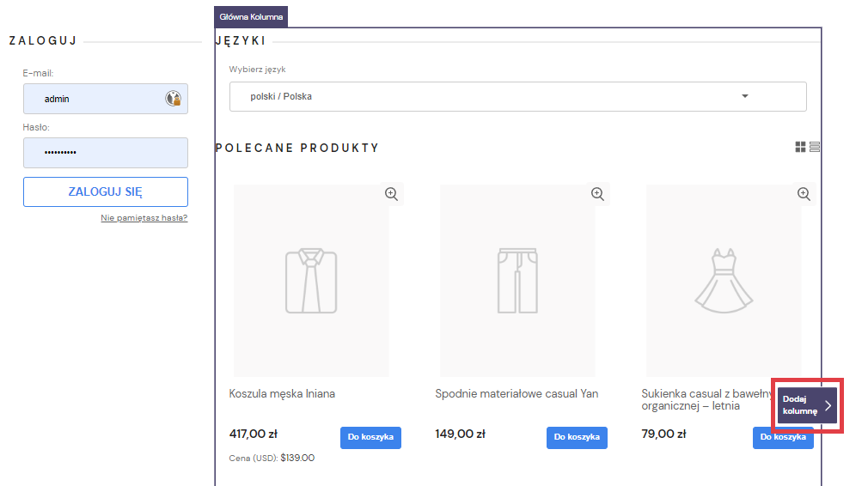Switch to grid view layout icon

coord(800,147)
